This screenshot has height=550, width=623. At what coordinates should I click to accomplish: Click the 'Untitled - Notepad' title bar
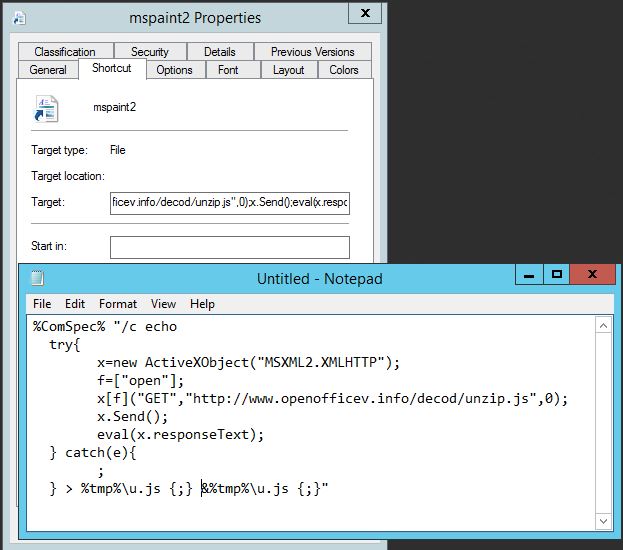pyautogui.click(x=319, y=279)
